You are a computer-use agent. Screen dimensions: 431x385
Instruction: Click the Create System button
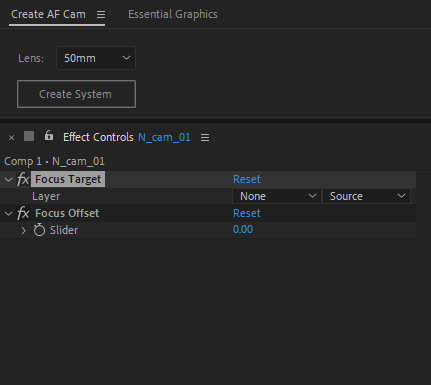76,94
